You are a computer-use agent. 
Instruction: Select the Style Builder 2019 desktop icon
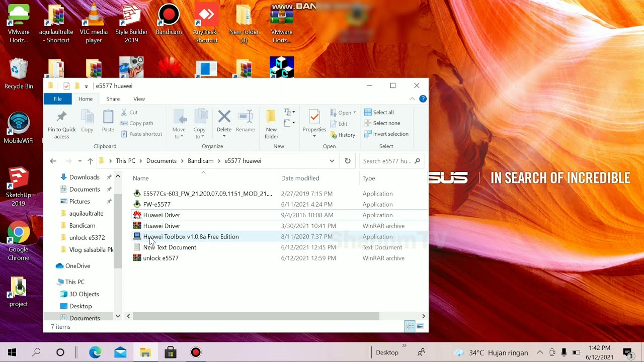tap(131, 24)
